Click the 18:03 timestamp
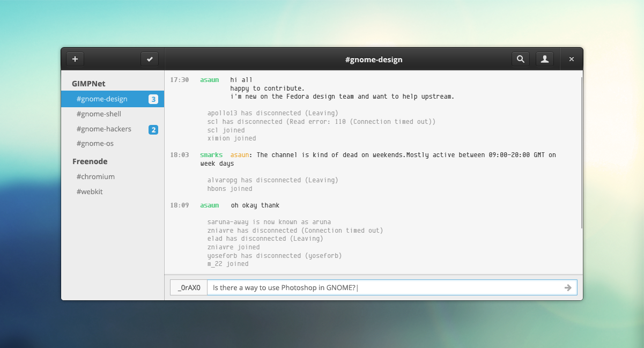This screenshot has height=348, width=644. (x=180, y=155)
